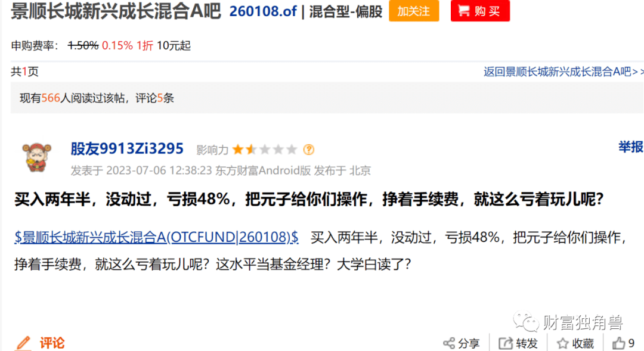Click the 评论 comment label
The height and width of the screenshot is (351, 644).
coord(52,343)
